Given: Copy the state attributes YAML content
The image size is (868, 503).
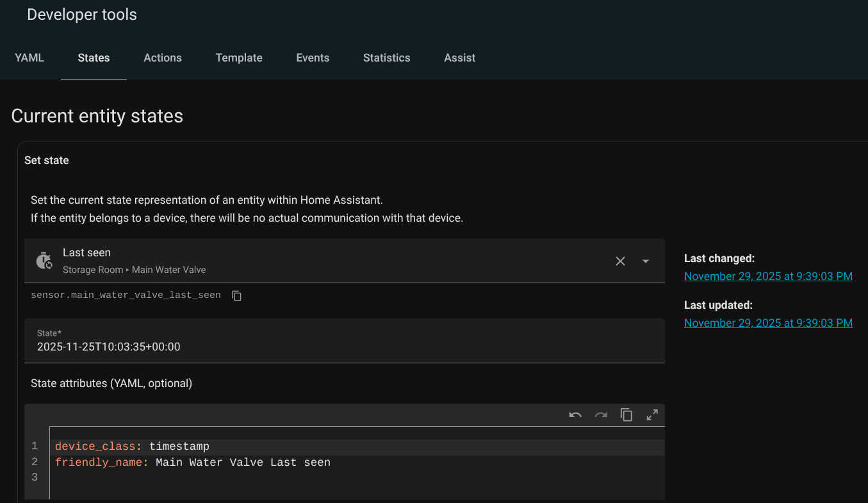Looking at the screenshot, I should [x=626, y=415].
